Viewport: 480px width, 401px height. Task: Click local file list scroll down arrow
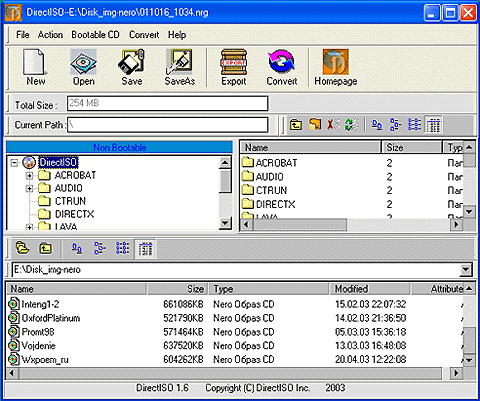(469, 360)
